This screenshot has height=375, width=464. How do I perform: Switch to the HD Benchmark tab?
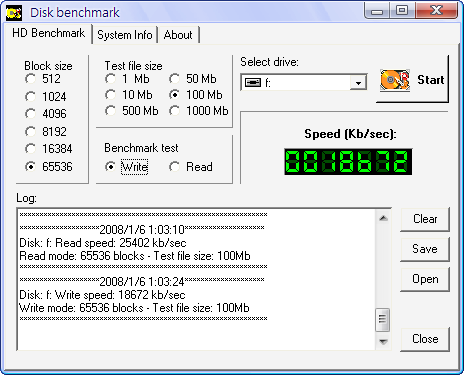coord(48,33)
